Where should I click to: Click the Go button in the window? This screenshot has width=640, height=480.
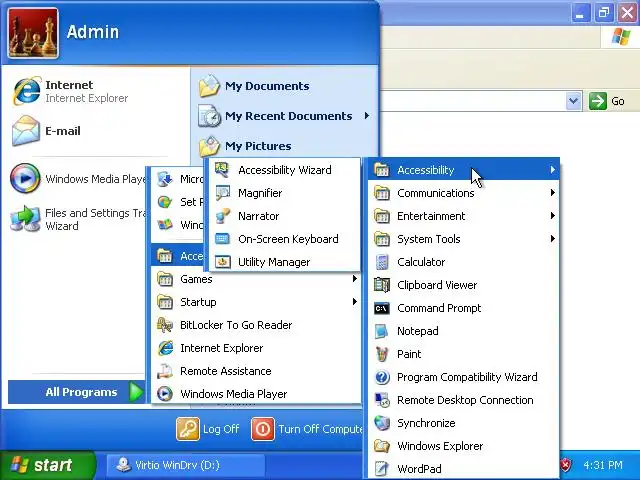(607, 101)
